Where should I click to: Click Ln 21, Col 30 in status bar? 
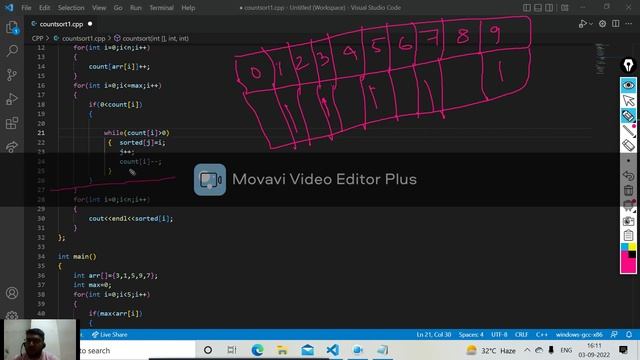tap(434, 335)
